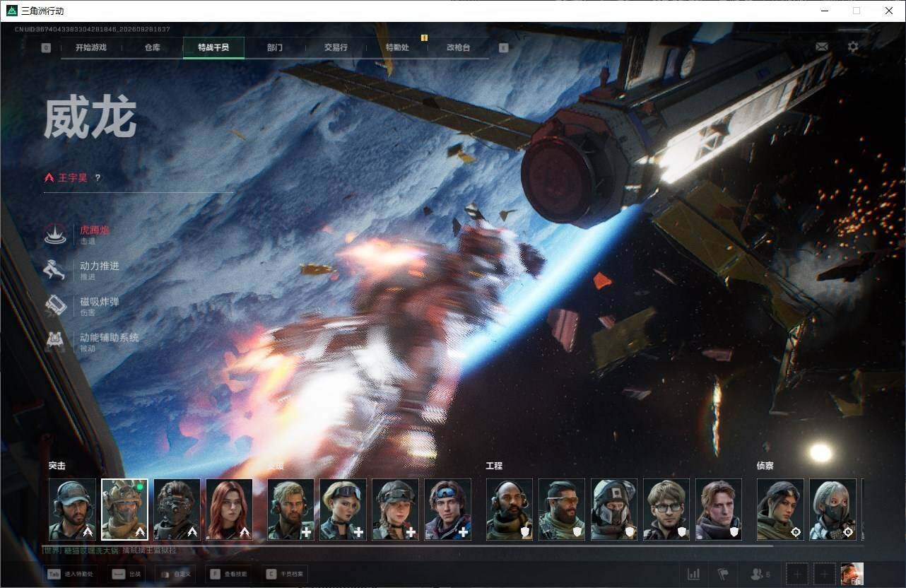This screenshot has width=906, height=588.
Task: Select the assault operator with night-vision goggles
Action: pyautogui.click(x=177, y=510)
